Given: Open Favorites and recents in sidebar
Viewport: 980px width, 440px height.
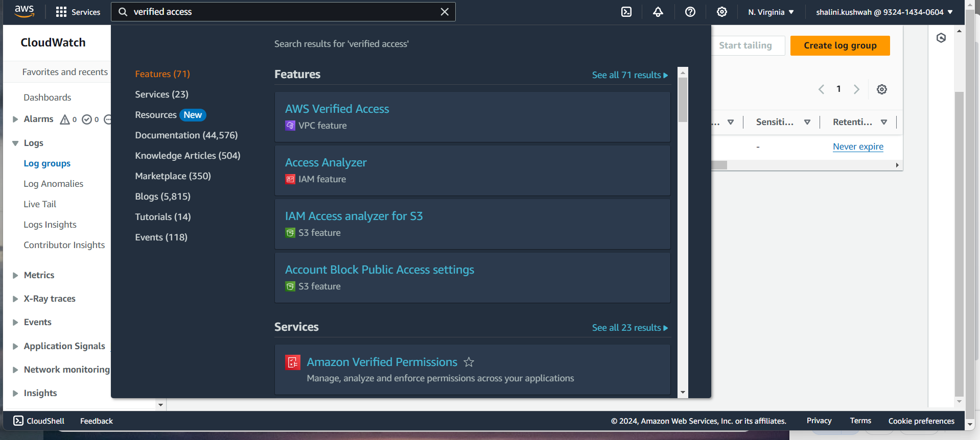Looking at the screenshot, I should coord(65,72).
